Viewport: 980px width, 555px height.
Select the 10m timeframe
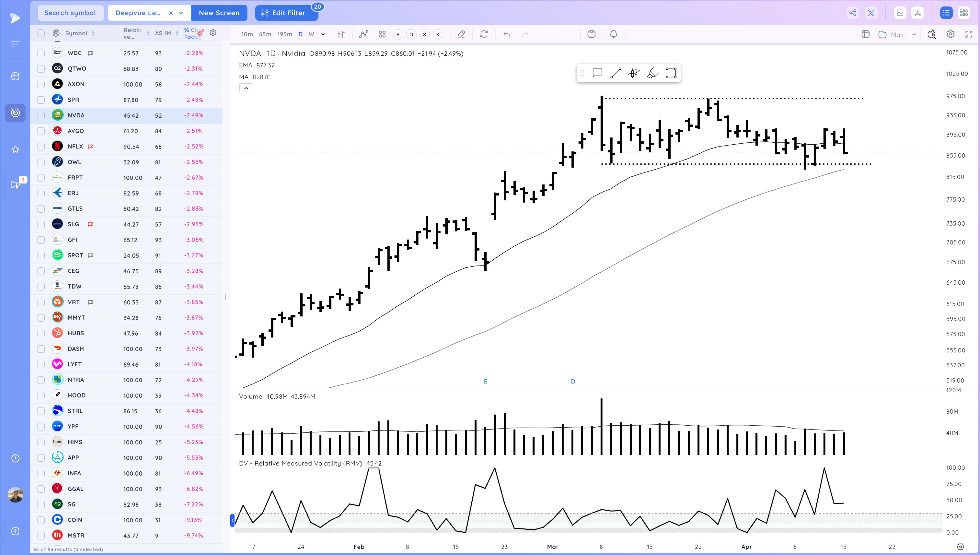(x=247, y=34)
